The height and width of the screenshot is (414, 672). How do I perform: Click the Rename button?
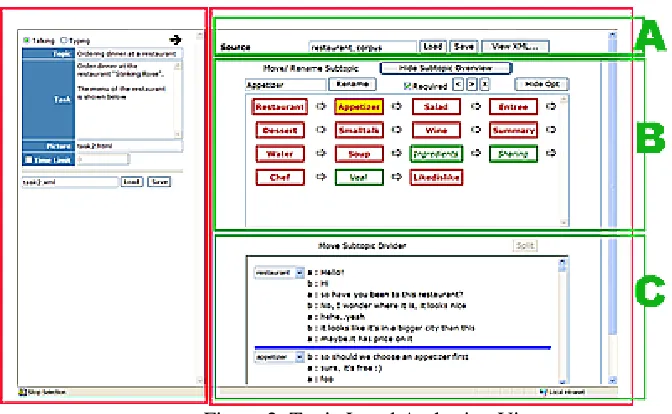[352, 84]
